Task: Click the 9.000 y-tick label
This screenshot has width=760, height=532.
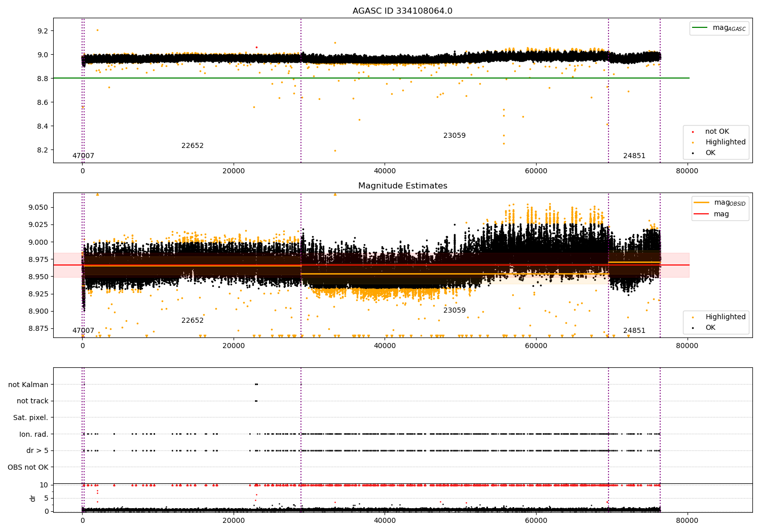Action: (x=39, y=242)
